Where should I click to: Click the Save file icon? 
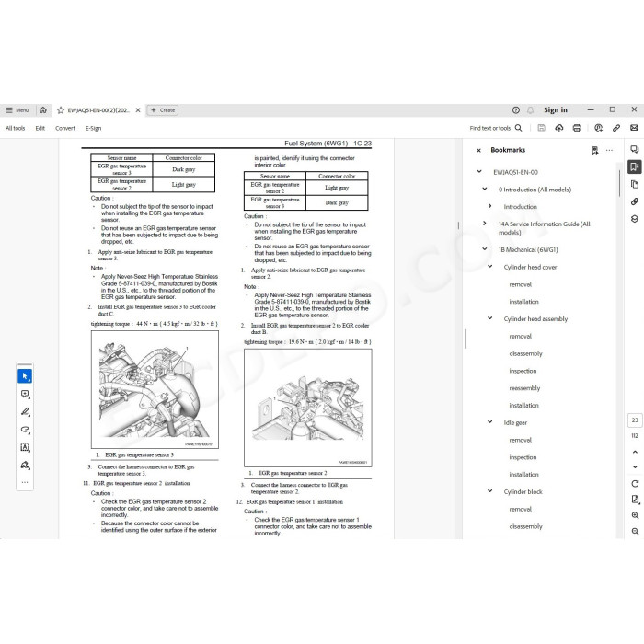coord(541,128)
